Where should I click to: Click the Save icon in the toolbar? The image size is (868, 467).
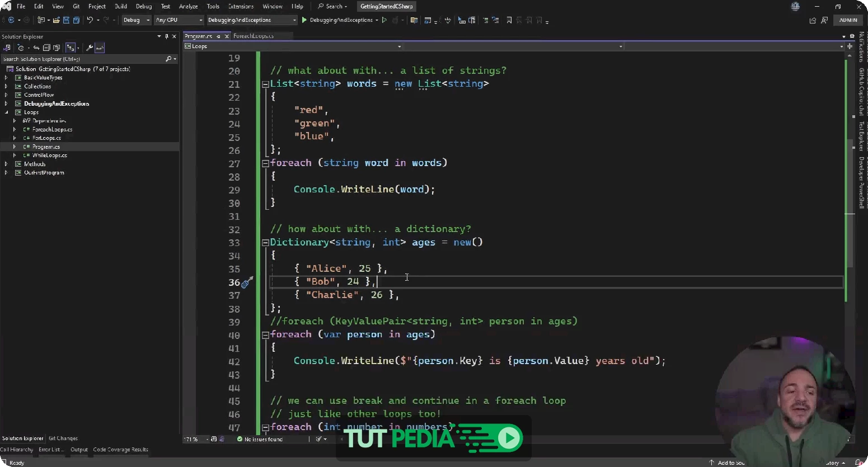66,20
